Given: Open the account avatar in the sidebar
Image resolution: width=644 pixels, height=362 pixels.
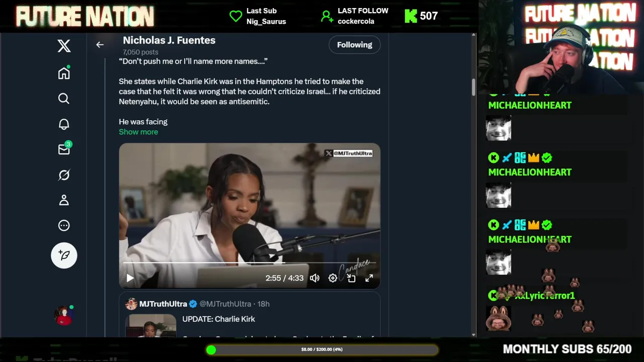Looking at the screenshot, I should (64, 315).
